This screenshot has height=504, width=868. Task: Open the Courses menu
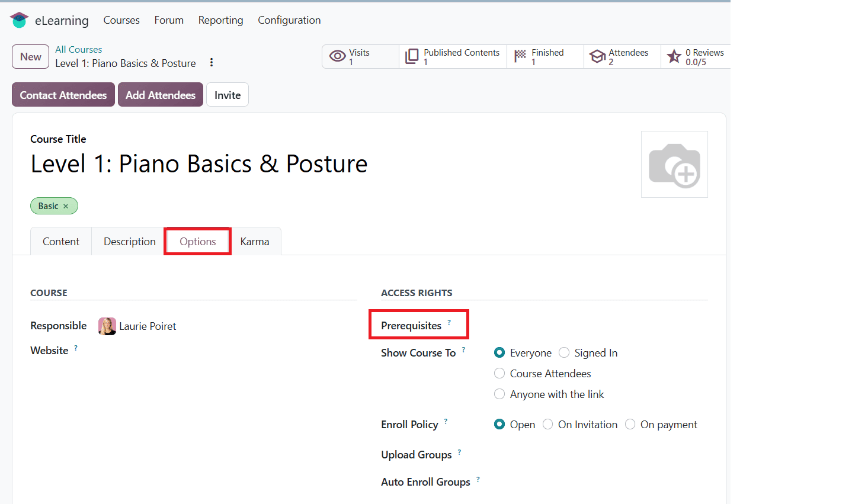[x=121, y=20]
